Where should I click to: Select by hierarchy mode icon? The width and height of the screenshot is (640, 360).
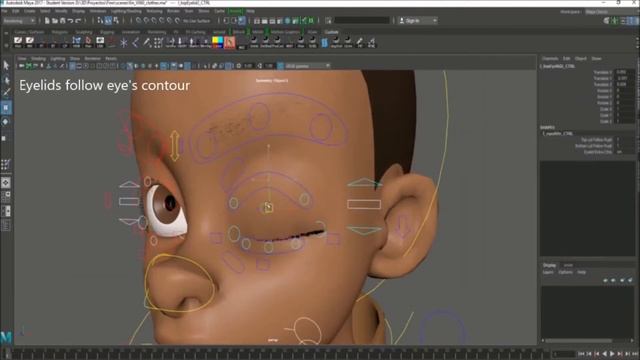[100, 20]
